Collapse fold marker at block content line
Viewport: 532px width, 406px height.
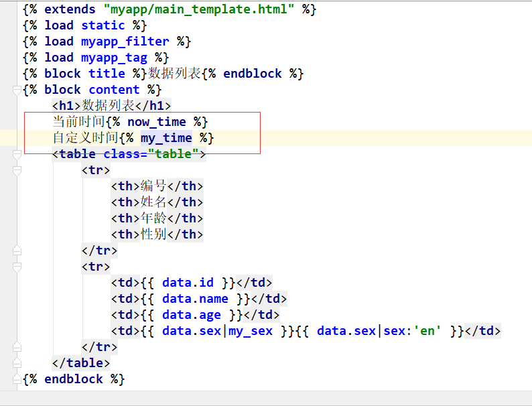pyautogui.click(x=17, y=90)
